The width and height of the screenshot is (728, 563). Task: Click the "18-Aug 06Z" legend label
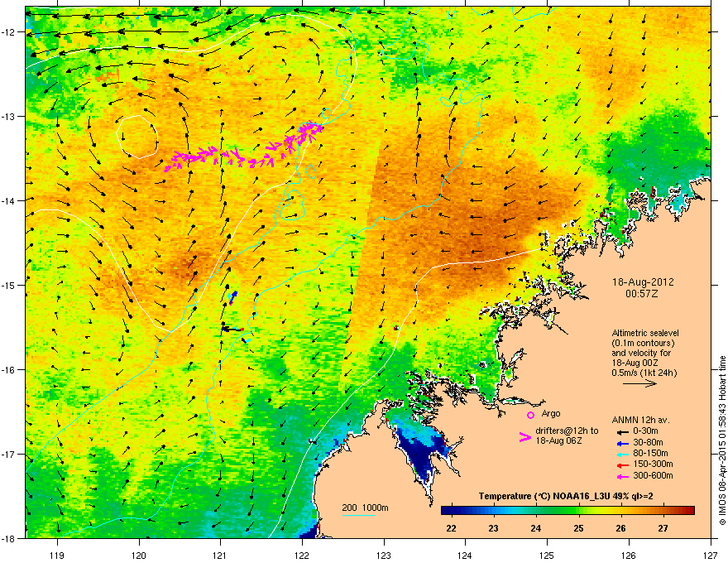click(x=558, y=440)
